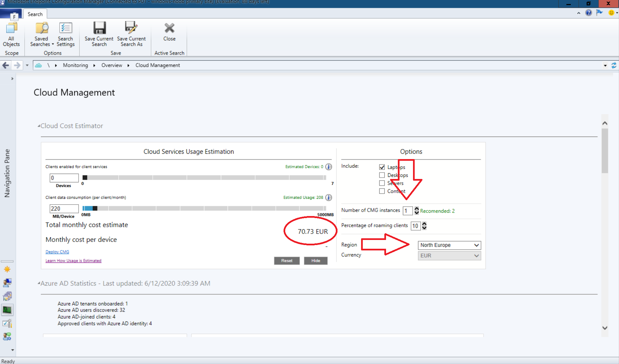This screenshot has width=619, height=364.
Task: Expand the workspace overflow arrow
Action: coord(12,350)
